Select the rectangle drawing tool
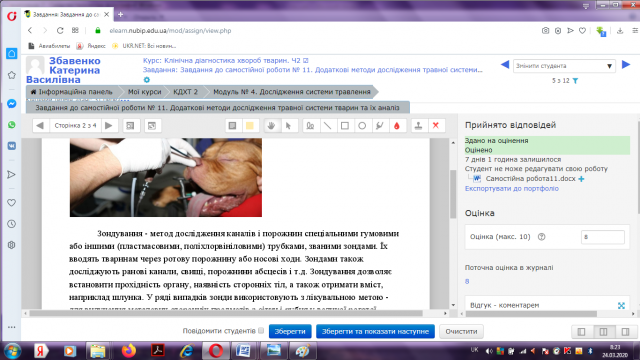 tap(345, 126)
